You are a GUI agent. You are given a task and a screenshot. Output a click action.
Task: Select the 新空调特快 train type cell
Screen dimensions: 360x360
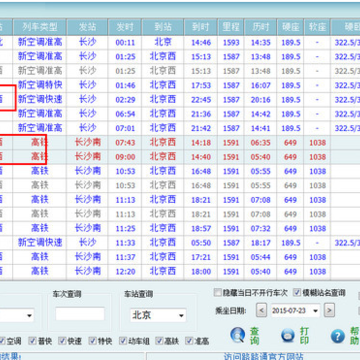coord(40,85)
